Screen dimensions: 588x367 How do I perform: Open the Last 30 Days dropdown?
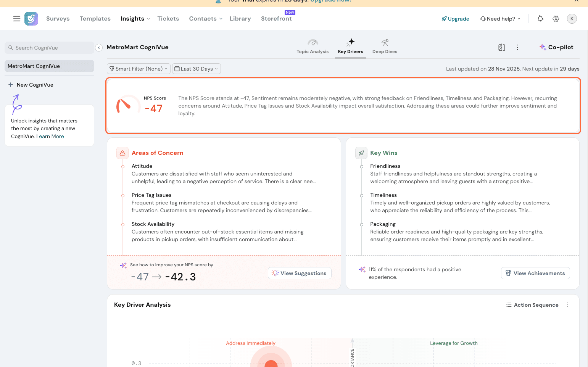(197, 69)
